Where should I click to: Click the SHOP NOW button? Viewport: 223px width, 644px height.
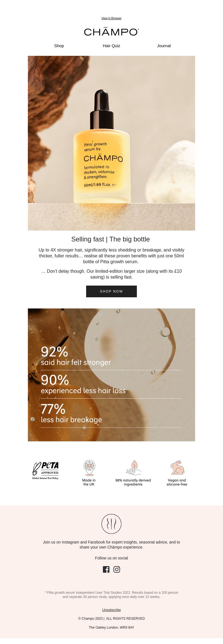(x=111, y=291)
